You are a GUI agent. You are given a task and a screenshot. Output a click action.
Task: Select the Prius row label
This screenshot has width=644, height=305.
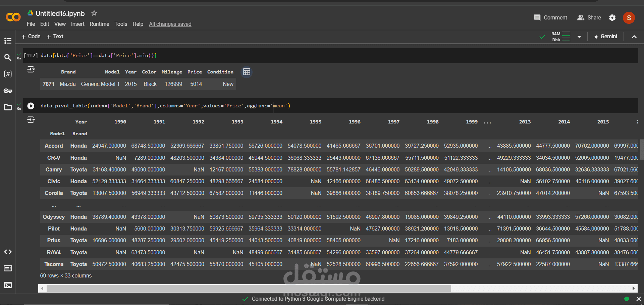click(x=54, y=241)
